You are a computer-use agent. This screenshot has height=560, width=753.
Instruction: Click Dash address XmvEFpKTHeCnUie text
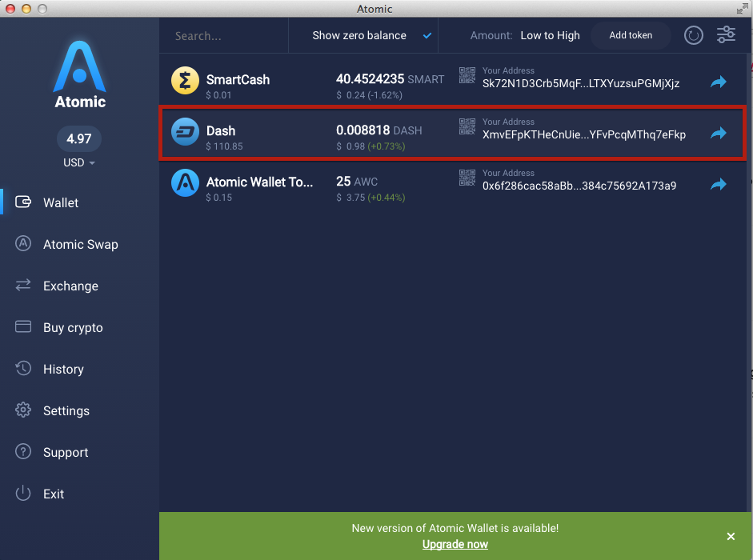584,134
